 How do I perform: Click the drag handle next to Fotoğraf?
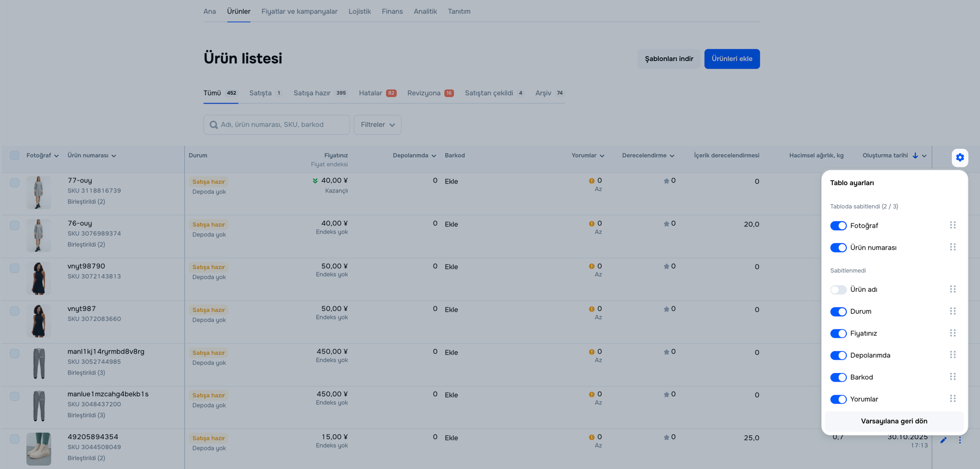952,225
